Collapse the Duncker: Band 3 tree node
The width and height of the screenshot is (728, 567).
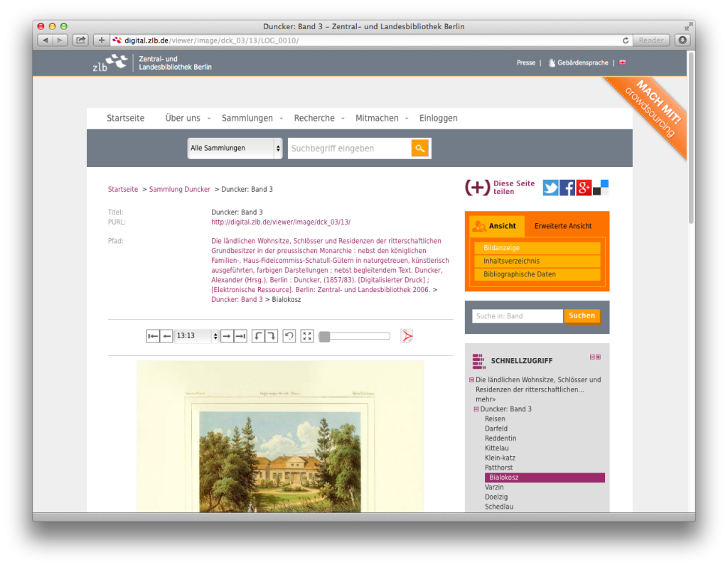476,409
